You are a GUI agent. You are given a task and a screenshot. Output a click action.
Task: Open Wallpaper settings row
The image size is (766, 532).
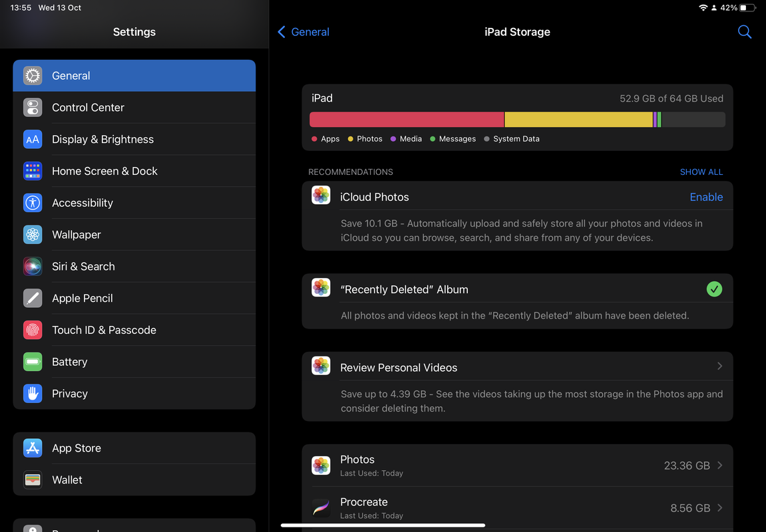(x=134, y=235)
